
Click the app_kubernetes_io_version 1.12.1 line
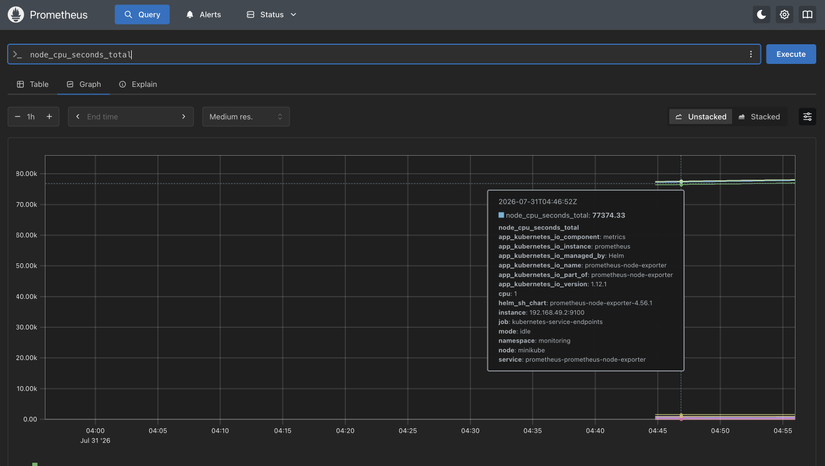point(552,284)
